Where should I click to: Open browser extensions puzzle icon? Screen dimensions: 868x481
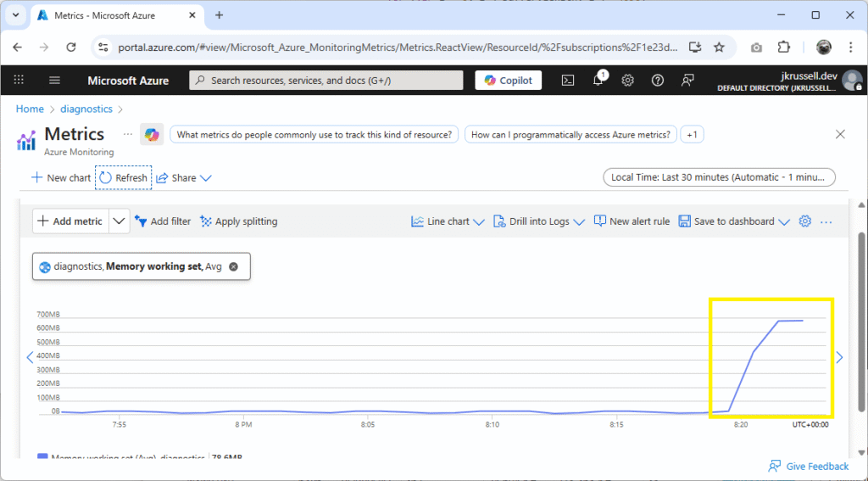tap(784, 48)
